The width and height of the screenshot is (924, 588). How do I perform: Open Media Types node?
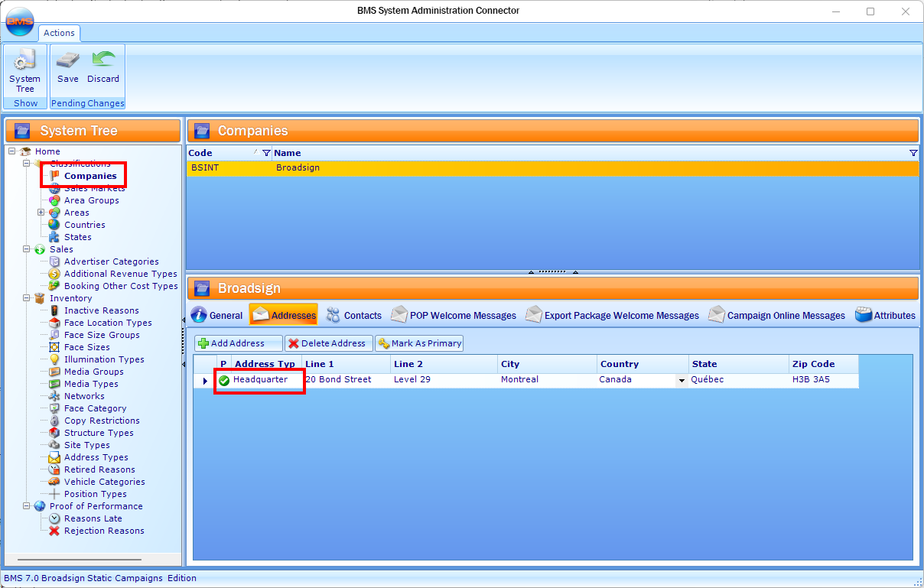(x=91, y=384)
